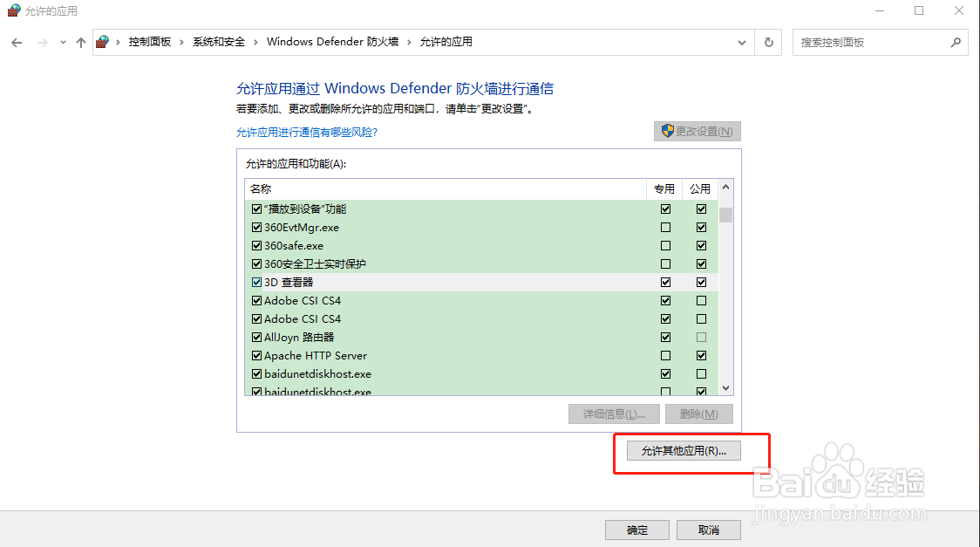Click 专用 column header
980x547 pixels.
pos(664,188)
